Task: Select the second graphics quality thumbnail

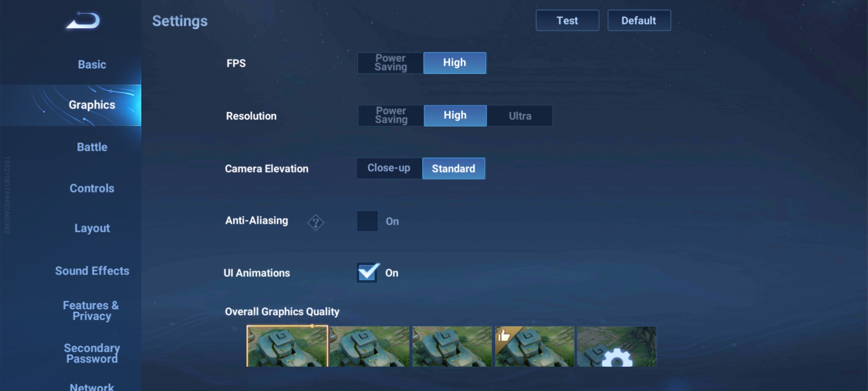Action: pyautogui.click(x=370, y=346)
